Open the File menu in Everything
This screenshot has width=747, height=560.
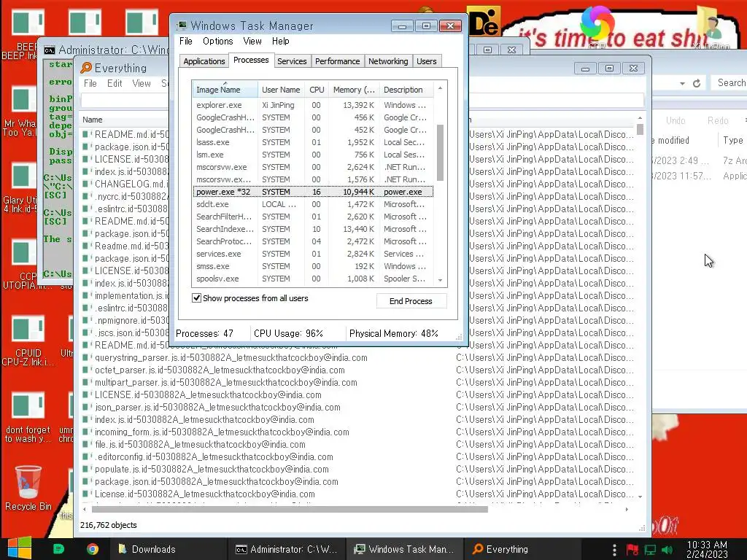pos(90,83)
